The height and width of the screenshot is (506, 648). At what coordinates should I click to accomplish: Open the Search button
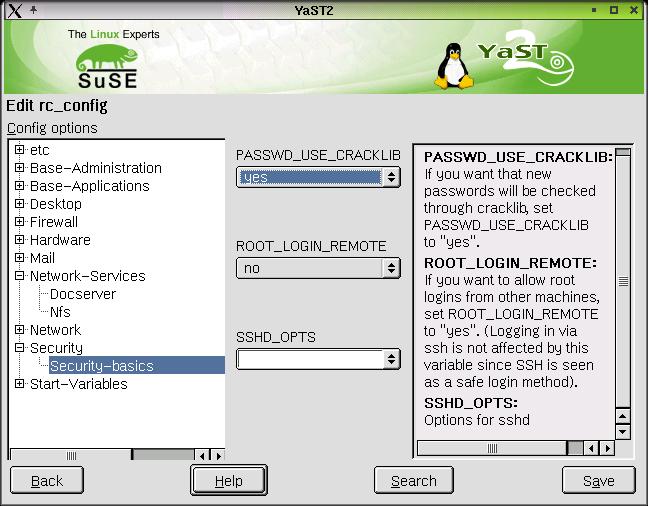click(x=413, y=481)
